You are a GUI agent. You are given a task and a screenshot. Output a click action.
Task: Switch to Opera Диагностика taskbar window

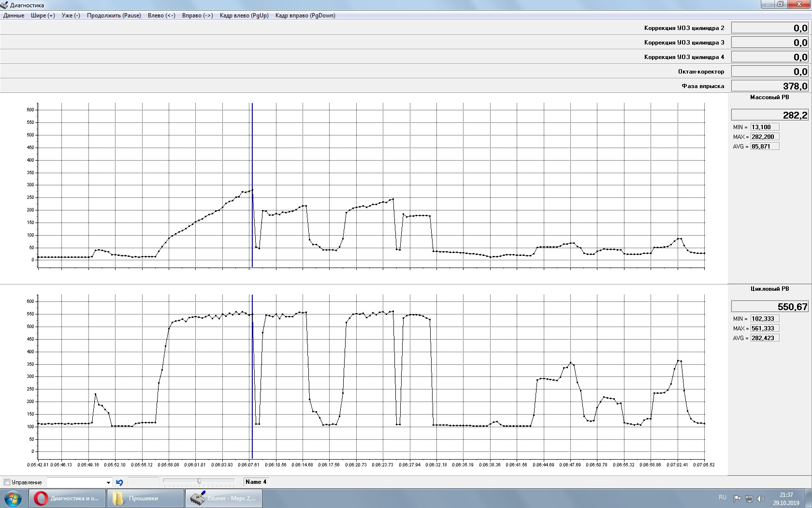click(67, 498)
